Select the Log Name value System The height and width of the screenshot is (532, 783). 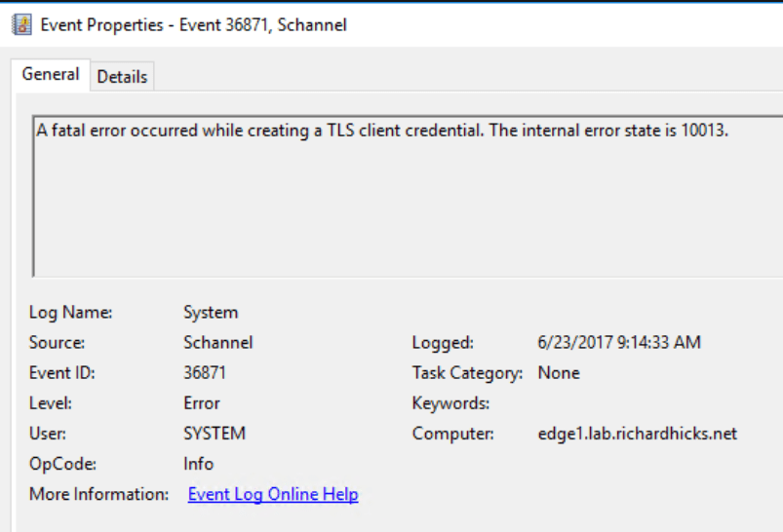tap(211, 313)
